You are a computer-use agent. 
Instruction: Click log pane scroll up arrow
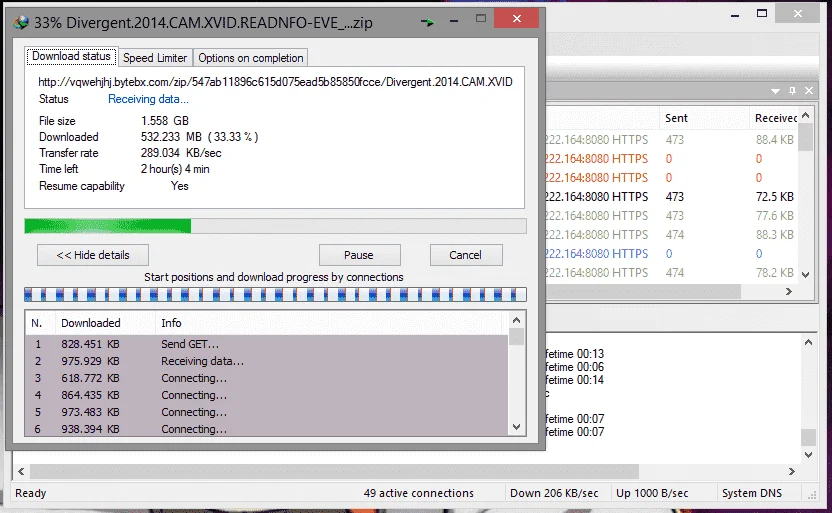808,342
